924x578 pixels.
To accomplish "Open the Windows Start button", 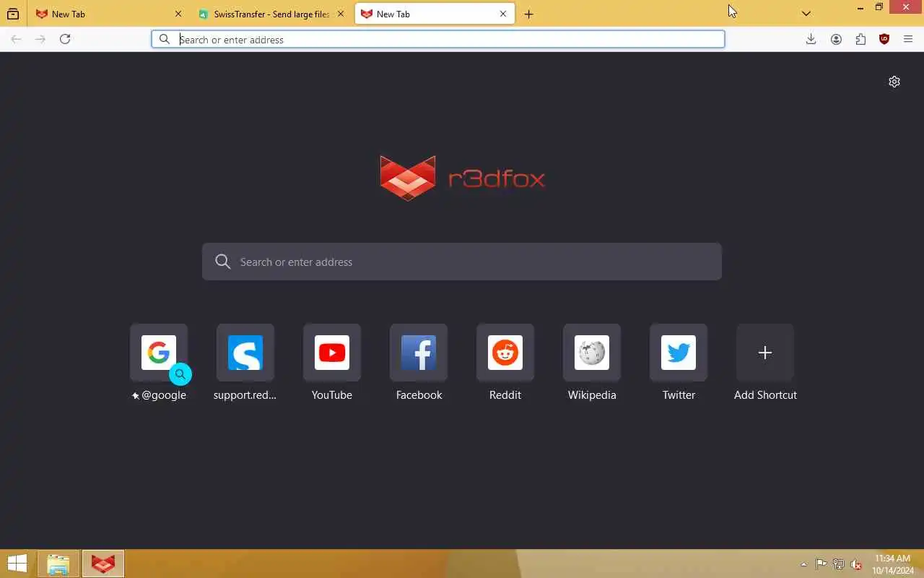I will (x=17, y=564).
